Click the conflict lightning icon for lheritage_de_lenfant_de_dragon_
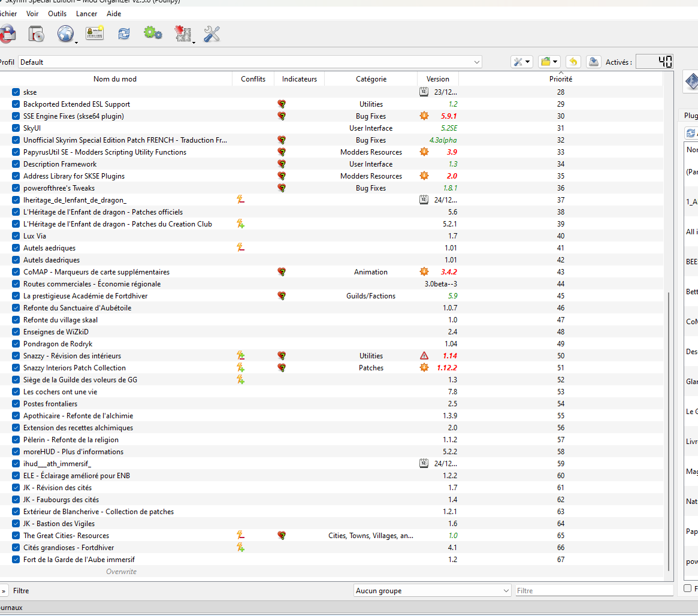Image resolution: width=698 pixels, height=616 pixels. click(240, 200)
